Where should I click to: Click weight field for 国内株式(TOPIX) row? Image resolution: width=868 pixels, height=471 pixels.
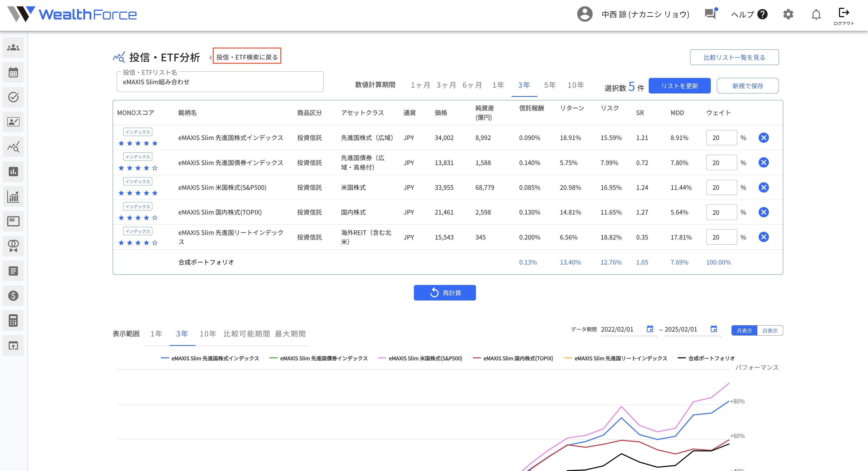pyautogui.click(x=721, y=212)
